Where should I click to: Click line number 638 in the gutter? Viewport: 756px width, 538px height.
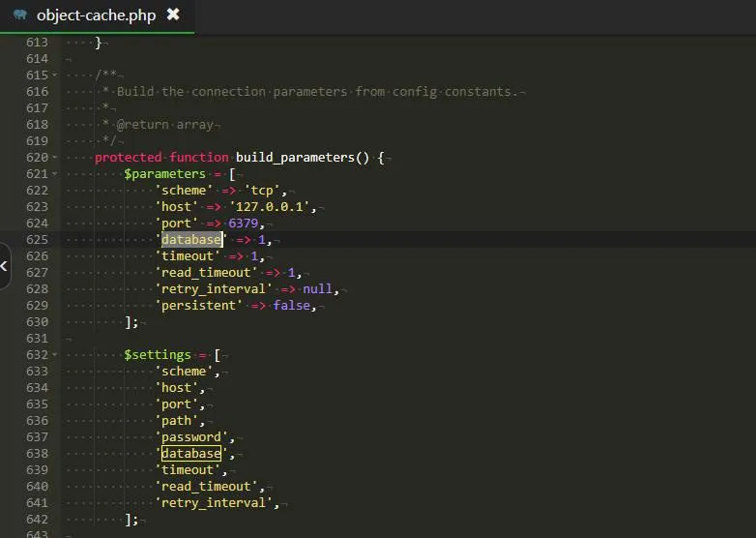tap(37, 454)
